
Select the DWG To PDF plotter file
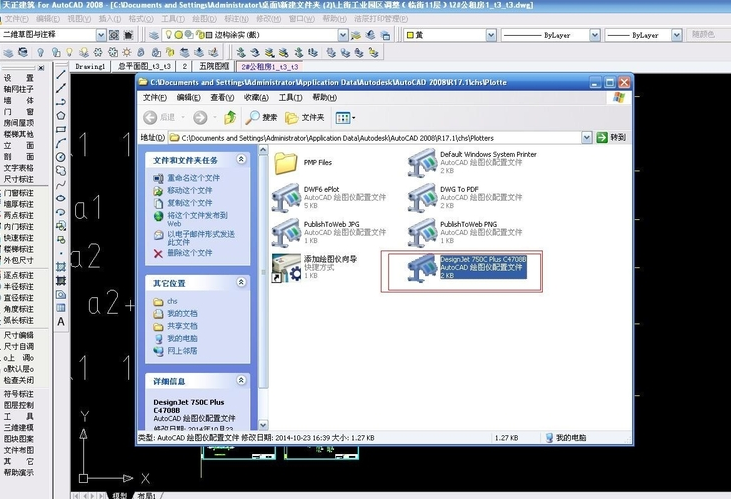tap(423, 198)
